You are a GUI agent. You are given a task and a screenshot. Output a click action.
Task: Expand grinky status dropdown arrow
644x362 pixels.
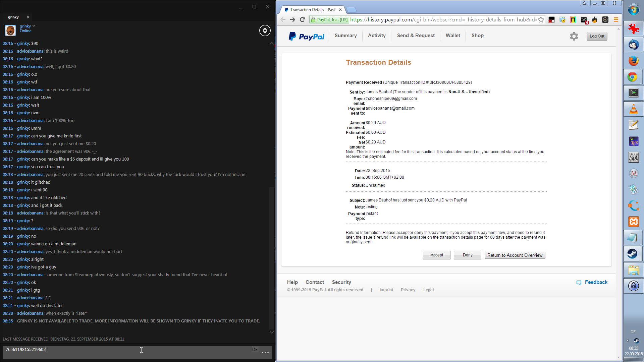click(x=34, y=26)
